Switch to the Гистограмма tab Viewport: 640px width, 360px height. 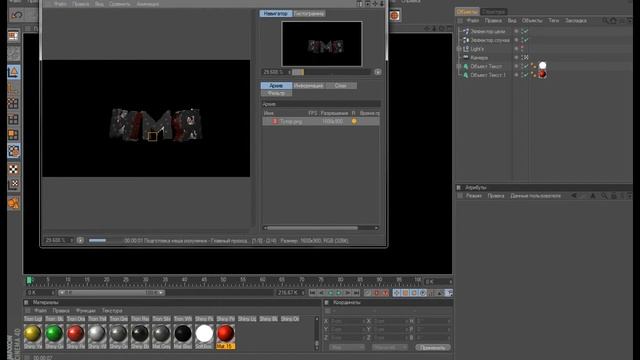pyautogui.click(x=309, y=13)
